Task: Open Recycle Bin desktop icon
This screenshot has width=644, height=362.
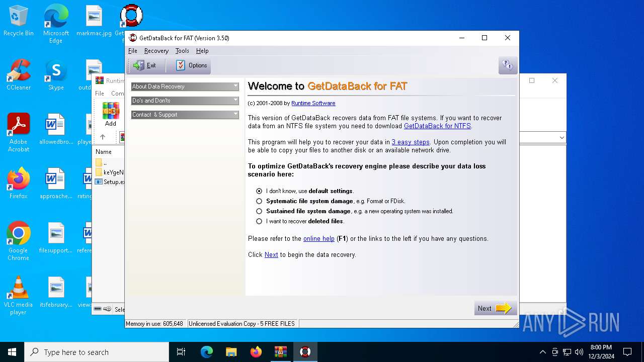Action: (19, 21)
